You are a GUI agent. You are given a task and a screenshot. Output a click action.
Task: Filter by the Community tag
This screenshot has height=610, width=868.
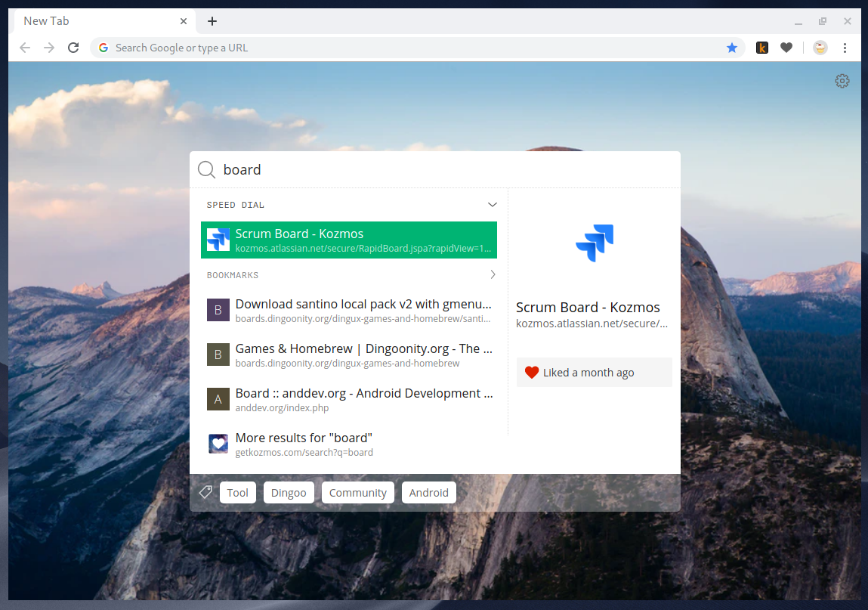[x=357, y=493]
